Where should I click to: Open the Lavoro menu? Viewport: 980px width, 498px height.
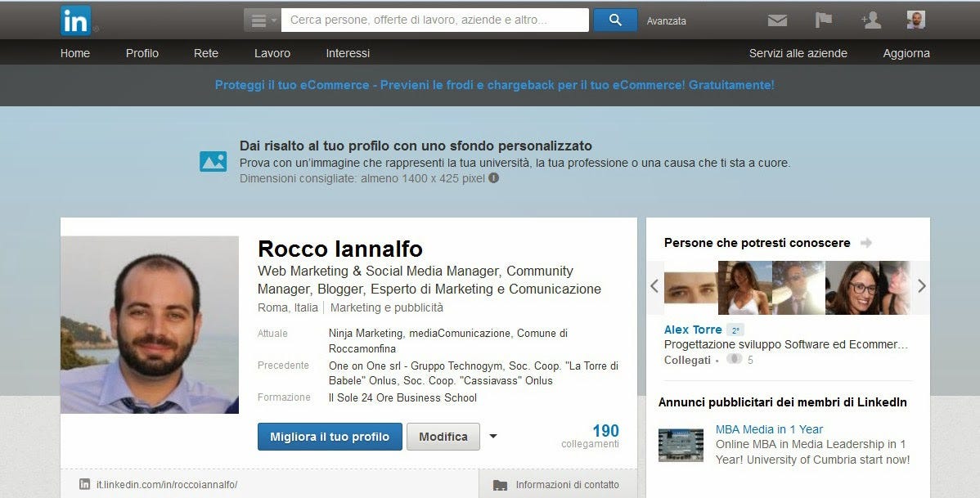coord(272,53)
